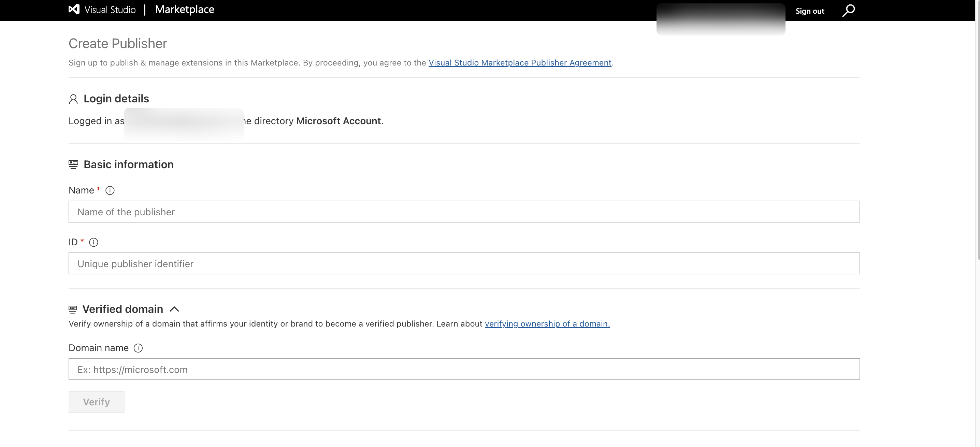Open verifying ownership of a domain link
The height and width of the screenshot is (447, 980).
tap(547, 324)
